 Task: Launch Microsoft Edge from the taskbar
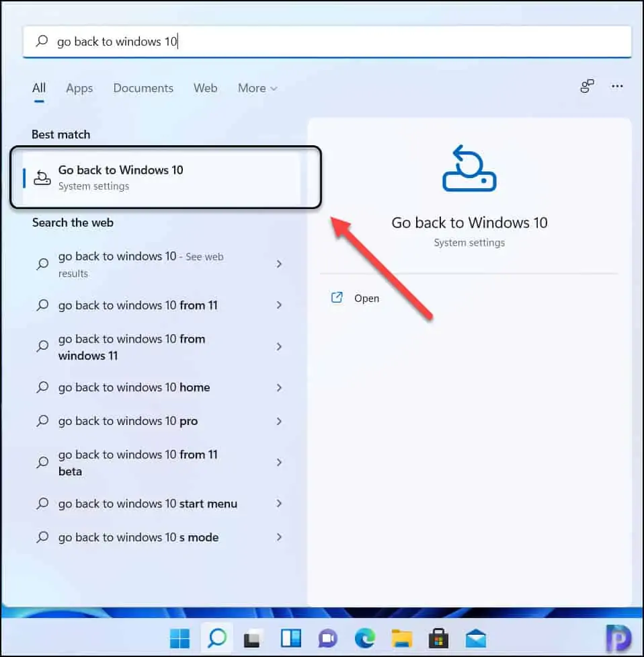[365, 639]
